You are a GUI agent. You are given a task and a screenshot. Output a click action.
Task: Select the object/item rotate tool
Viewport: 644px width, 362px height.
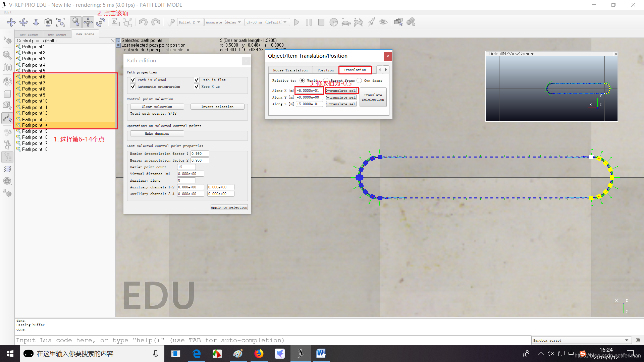[x=101, y=22]
